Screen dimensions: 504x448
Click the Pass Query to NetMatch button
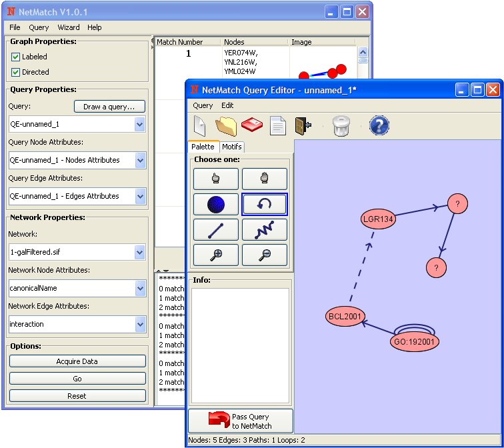(241, 421)
